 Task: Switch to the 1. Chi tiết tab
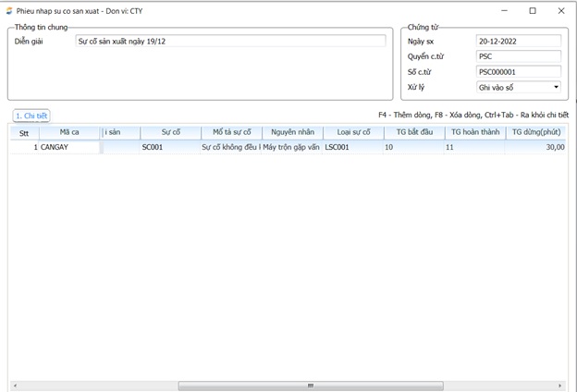31,116
